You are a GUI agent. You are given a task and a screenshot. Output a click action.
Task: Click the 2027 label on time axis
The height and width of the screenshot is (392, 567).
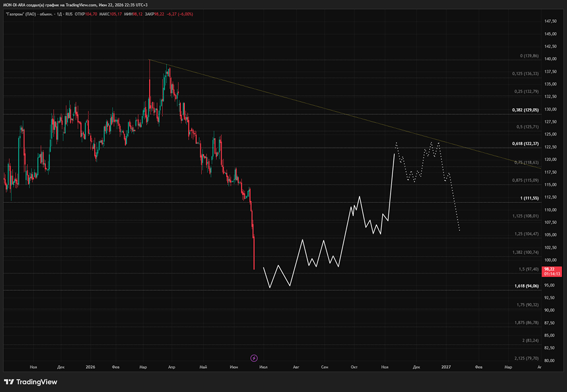[x=446, y=367]
